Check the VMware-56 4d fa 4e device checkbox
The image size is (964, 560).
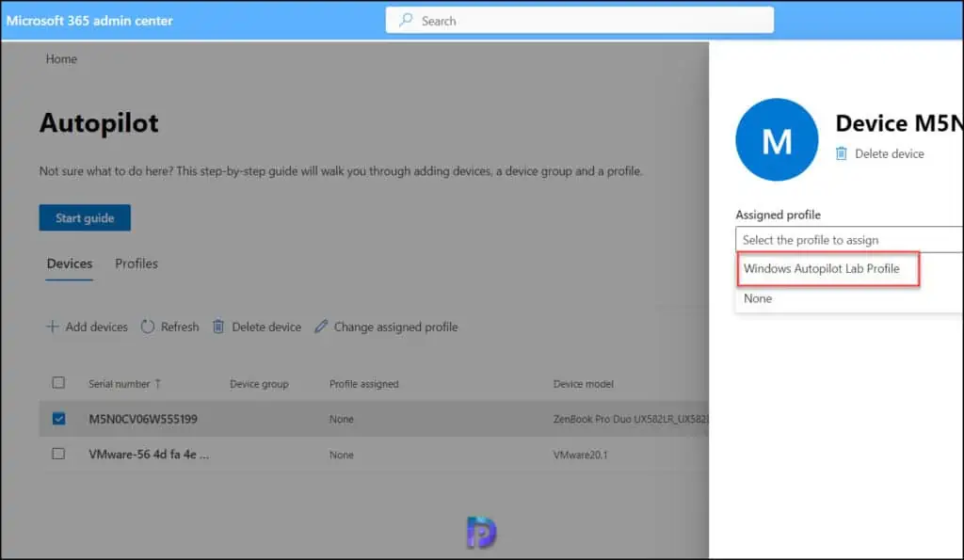click(58, 454)
